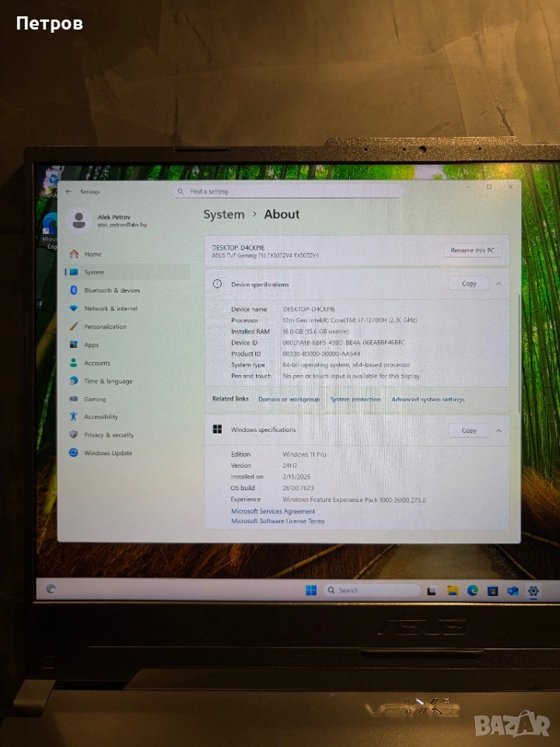Open Windows Update page
This screenshot has width=560, height=747.
(108, 453)
